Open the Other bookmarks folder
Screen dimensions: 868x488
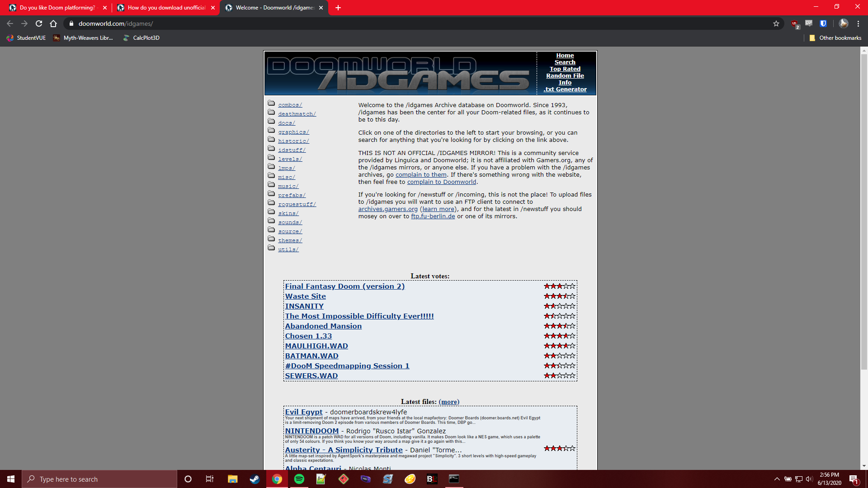tap(835, 38)
